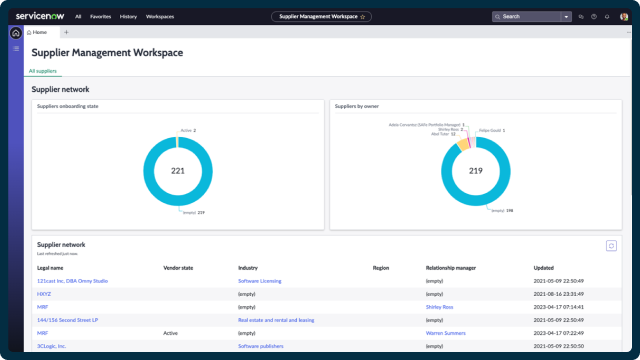Image resolution: width=640 pixels, height=360 pixels.
Task: Refresh the Supplier network list
Action: [611, 246]
